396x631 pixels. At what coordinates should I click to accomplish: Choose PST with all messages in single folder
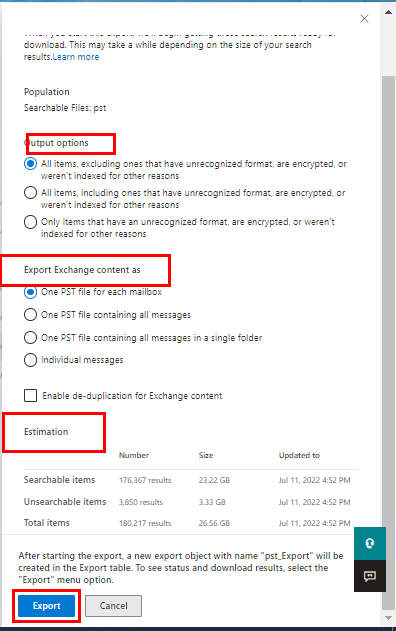[x=31, y=337]
